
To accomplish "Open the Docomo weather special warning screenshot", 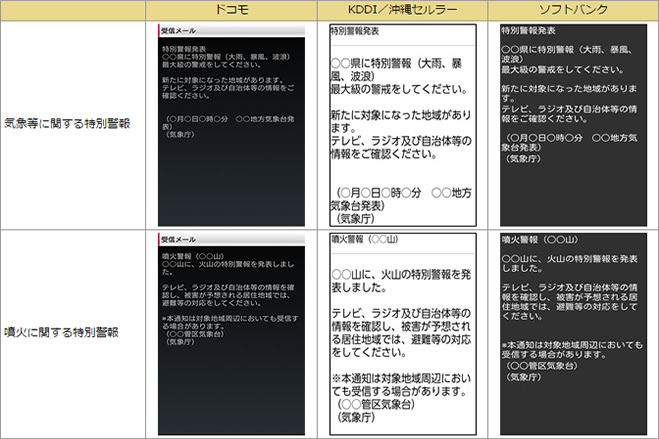I will pyautogui.click(x=231, y=125).
